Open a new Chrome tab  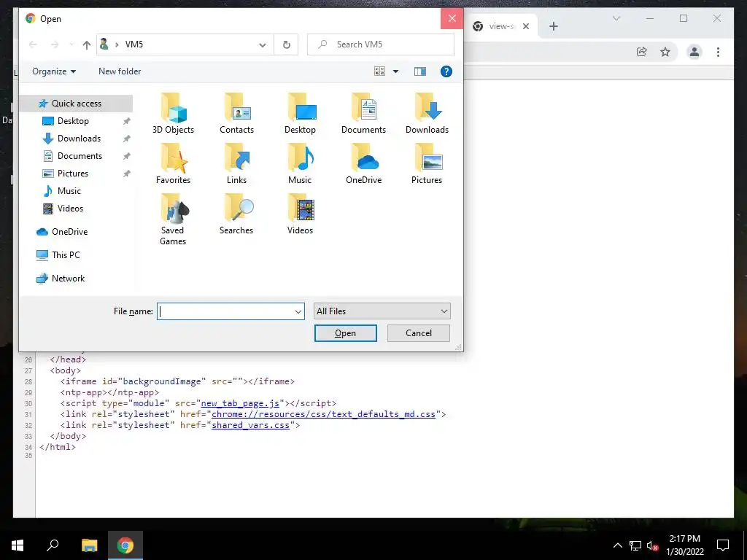[553, 26]
